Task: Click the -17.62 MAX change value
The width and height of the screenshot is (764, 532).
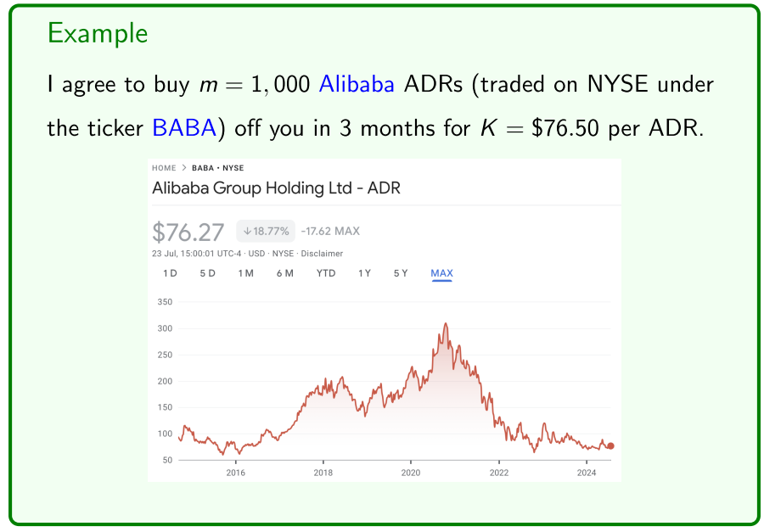Action: point(330,231)
